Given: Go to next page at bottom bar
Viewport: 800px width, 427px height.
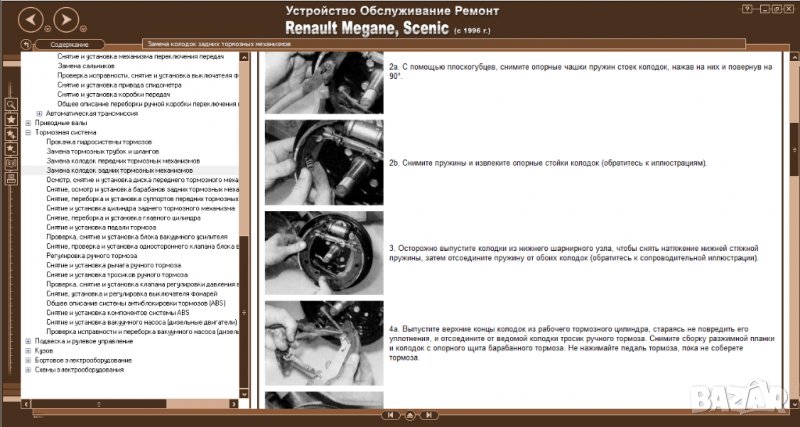Looking at the screenshot, I should tap(428, 413).
